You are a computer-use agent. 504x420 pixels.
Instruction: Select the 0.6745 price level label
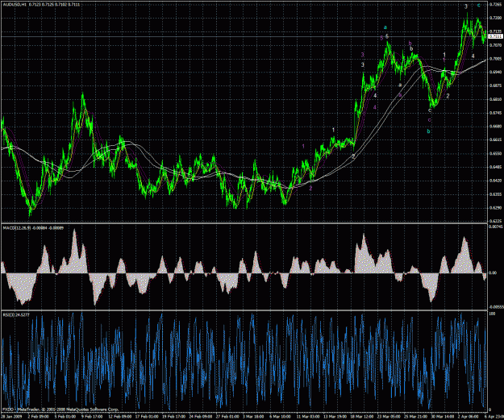(494, 113)
